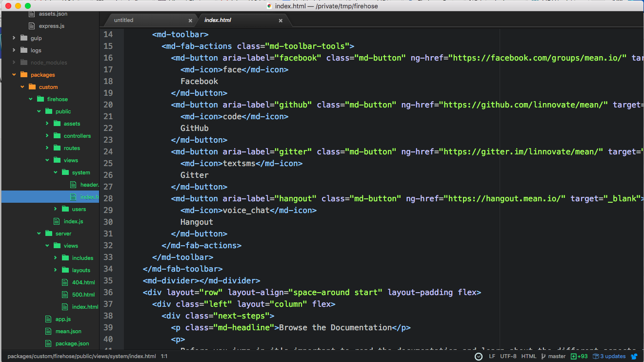Click the express.js file icon
The width and height of the screenshot is (644, 362).
click(32, 26)
